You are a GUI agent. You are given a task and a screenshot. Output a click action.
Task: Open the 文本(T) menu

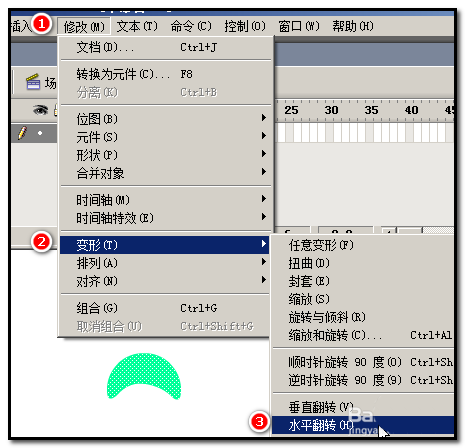(x=137, y=26)
